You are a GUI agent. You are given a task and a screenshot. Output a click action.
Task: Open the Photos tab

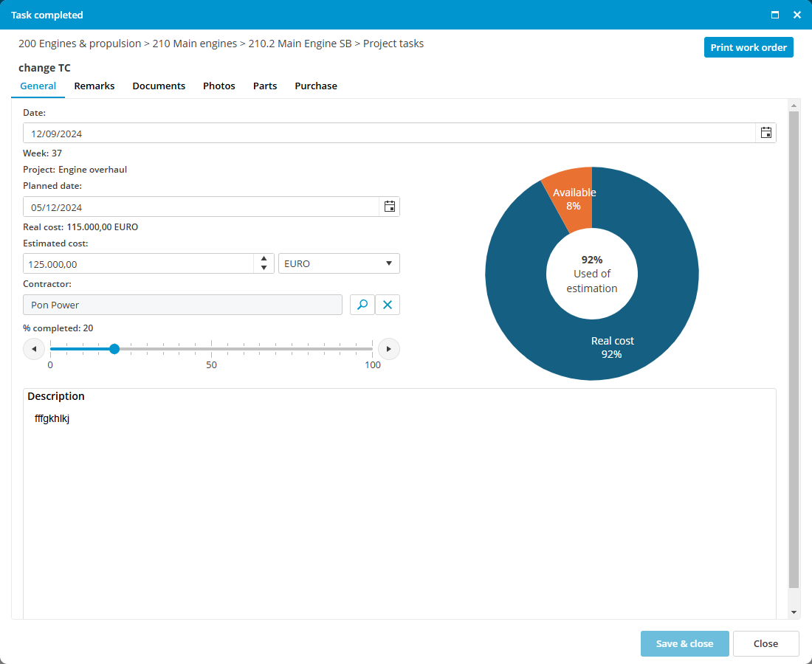point(219,86)
